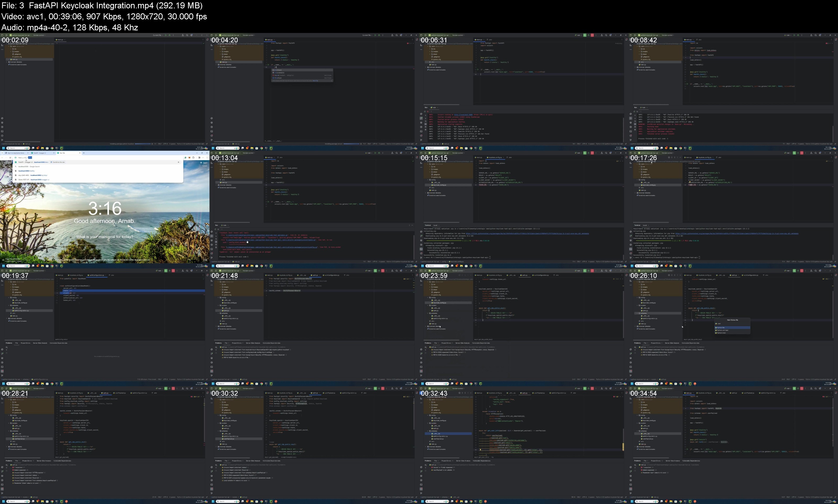
Task: Open the thumbnail stamped 00:32:43
Action: pos(524,445)
